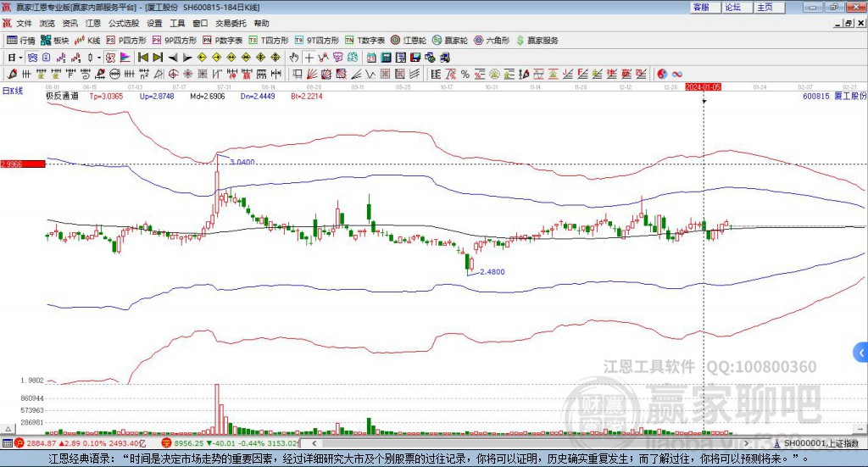Step chart forward with the black right arrow
The image size is (868, 467).
pyautogui.click(x=187, y=58)
